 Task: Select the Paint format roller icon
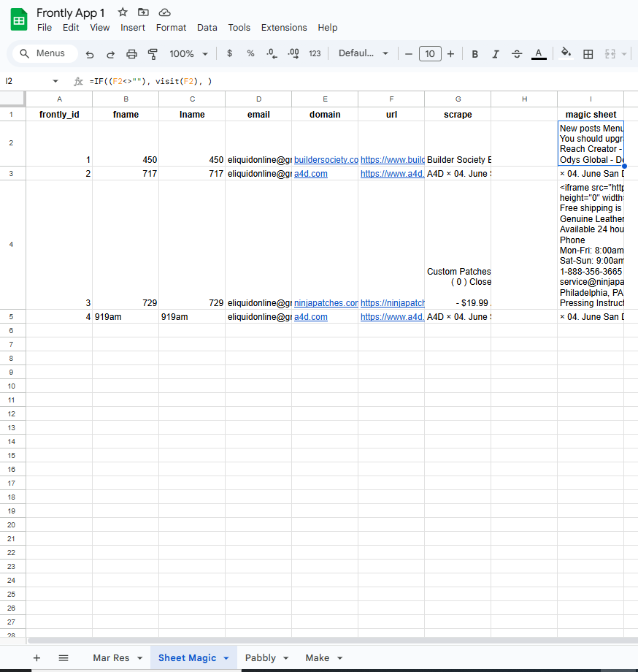153,54
